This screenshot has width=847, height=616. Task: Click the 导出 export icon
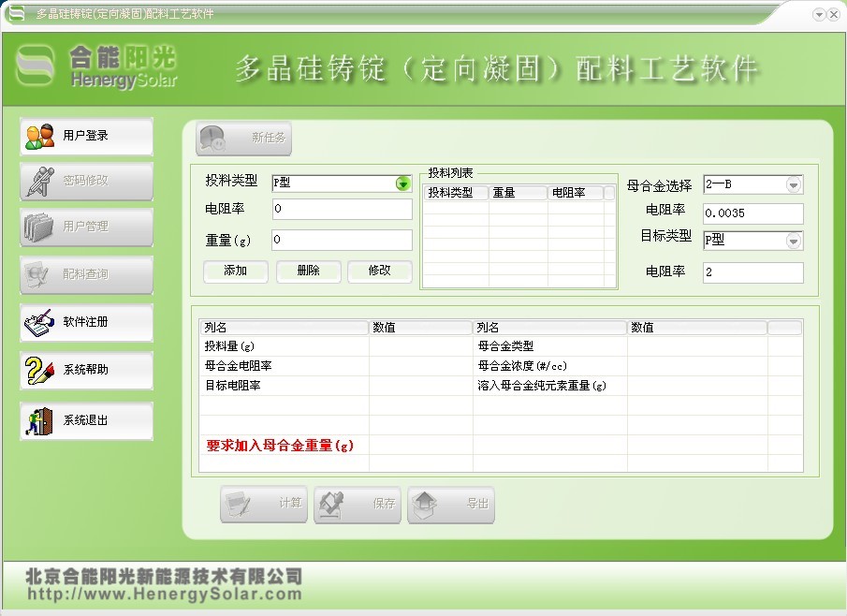point(451,504)
